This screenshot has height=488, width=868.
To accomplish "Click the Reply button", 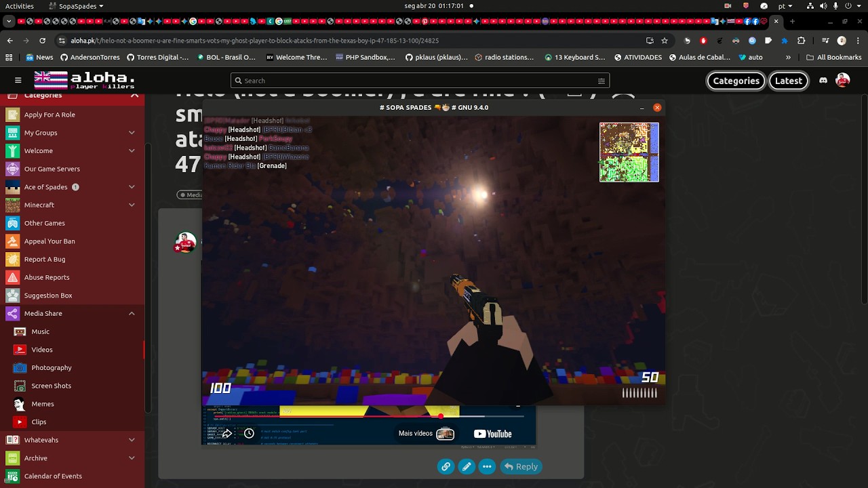I will click(521, 466).
